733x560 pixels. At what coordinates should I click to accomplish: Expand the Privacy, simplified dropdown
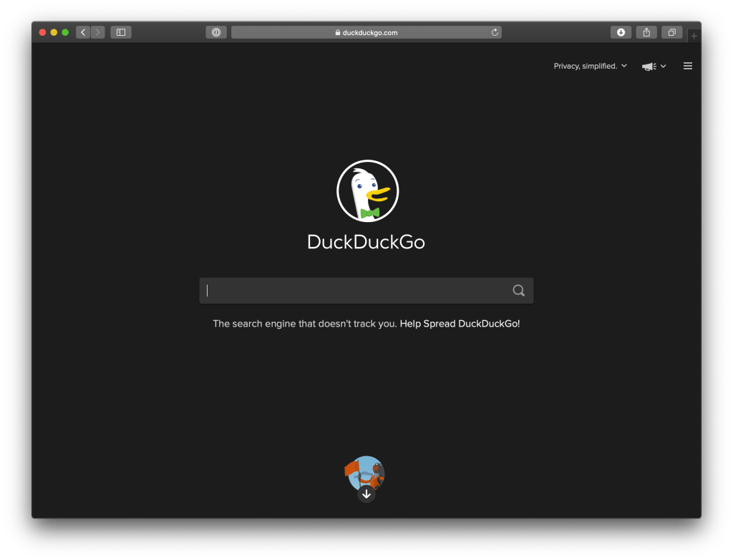(590, 66)
